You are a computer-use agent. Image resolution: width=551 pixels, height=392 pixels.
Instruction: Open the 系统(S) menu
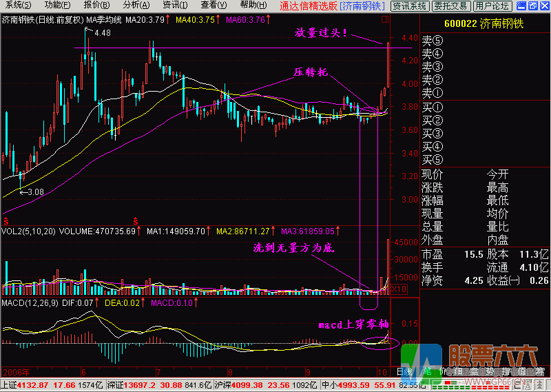(x=18, y=6)
